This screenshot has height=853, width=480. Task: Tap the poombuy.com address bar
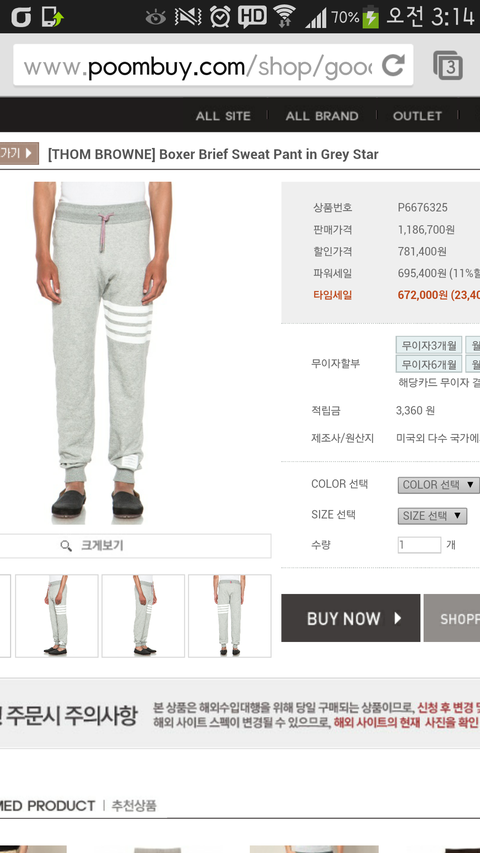pos(198,66)
